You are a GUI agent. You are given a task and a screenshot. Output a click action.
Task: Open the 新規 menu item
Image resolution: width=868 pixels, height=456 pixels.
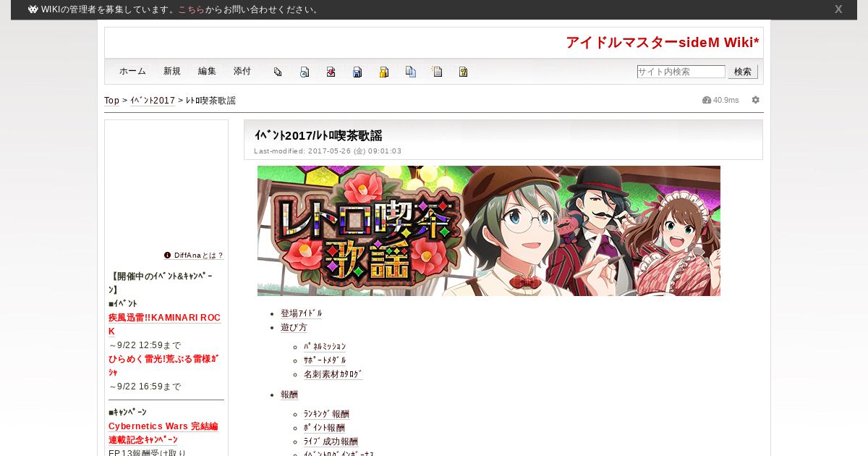[x=172, y=71]
